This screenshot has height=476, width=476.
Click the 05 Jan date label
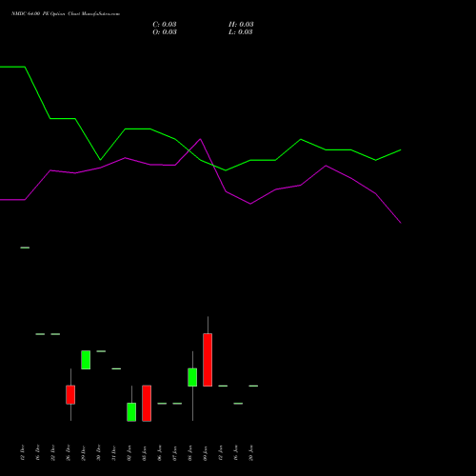pyautogui.click(x=144, y=452)
